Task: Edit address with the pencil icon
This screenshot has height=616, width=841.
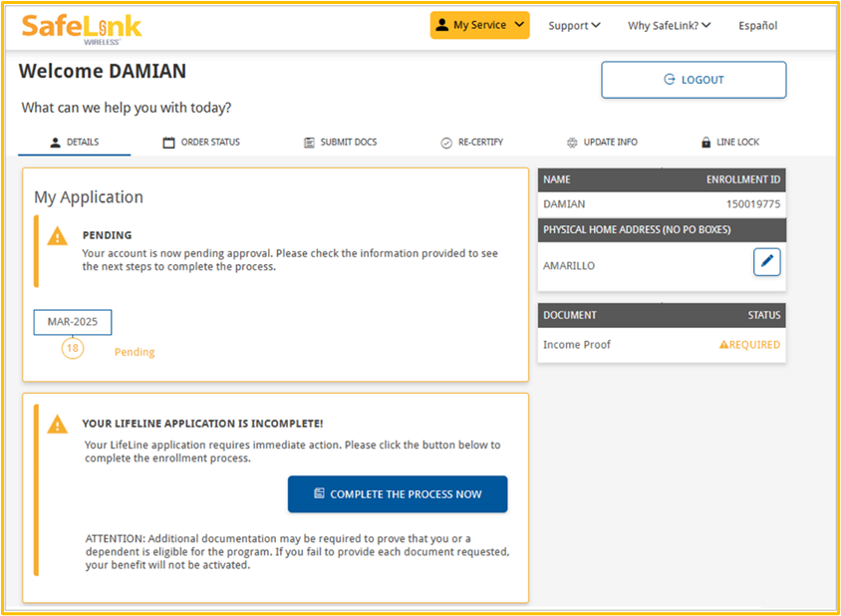Action: (766, 262)
